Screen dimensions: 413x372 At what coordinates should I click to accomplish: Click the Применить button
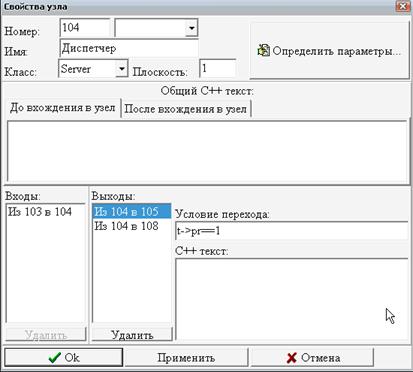point(186,358)
